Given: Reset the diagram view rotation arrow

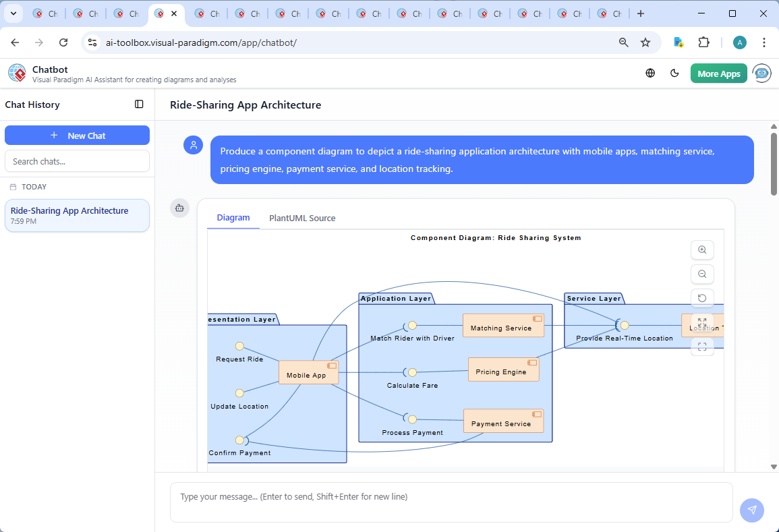Looking at the screenshot, I should [x=702, y=298].
